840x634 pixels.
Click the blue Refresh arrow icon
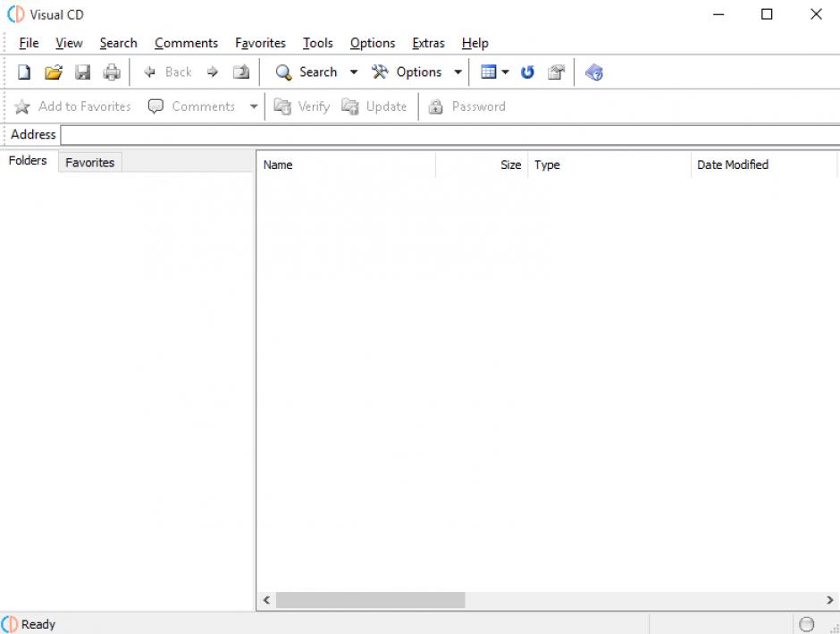point(527,72)
